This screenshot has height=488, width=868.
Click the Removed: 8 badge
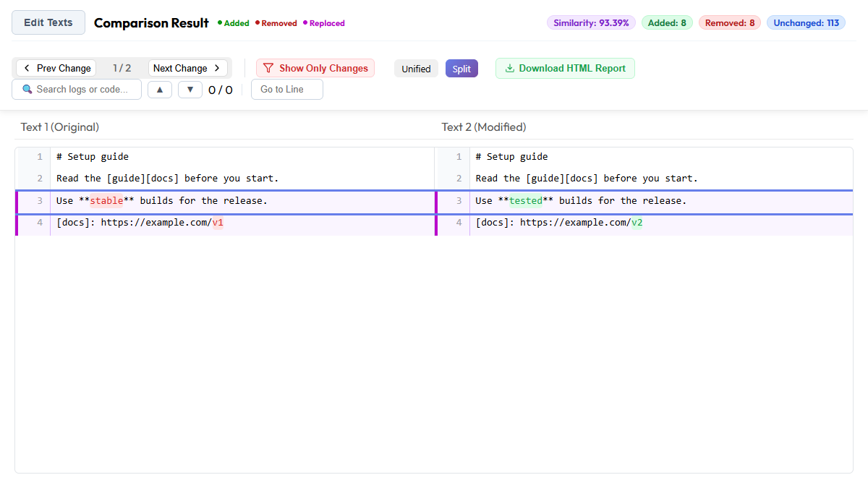(x=730, y=22)
